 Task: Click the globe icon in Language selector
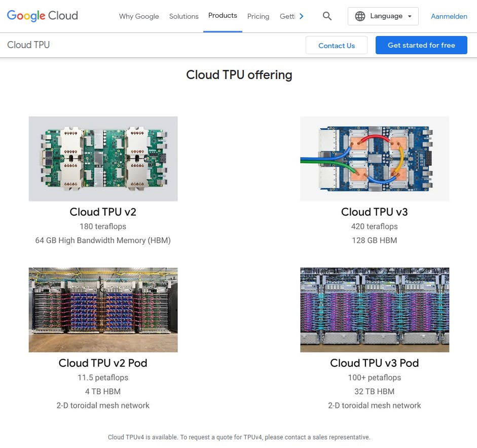coord(360,16)
